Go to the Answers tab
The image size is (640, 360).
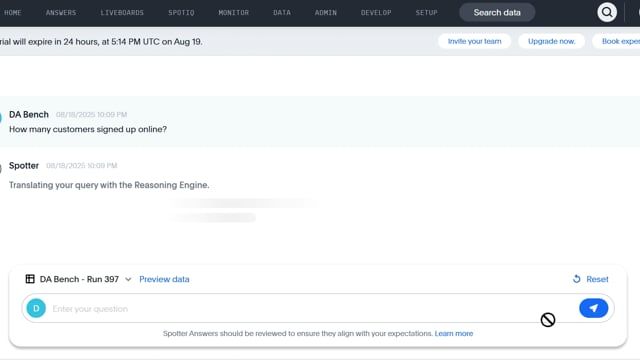(61, 13)
